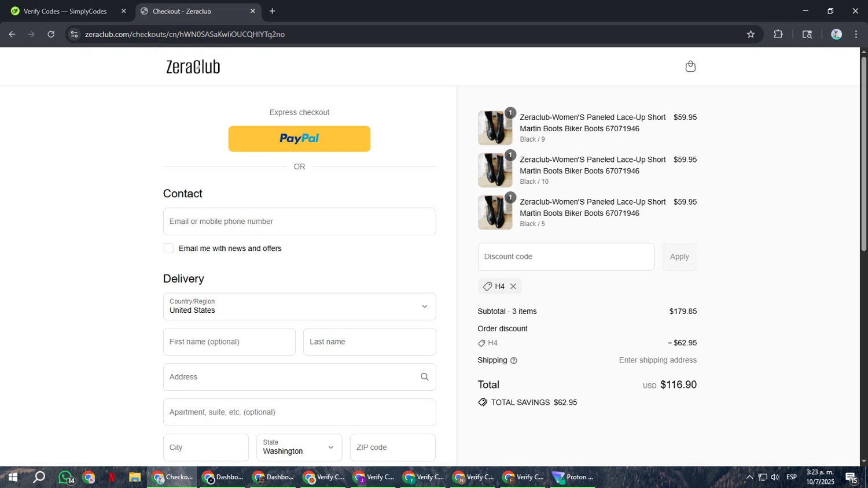868x488 pixels.
Task: Reload the checkout page
Action: click(x=51, y=34)
